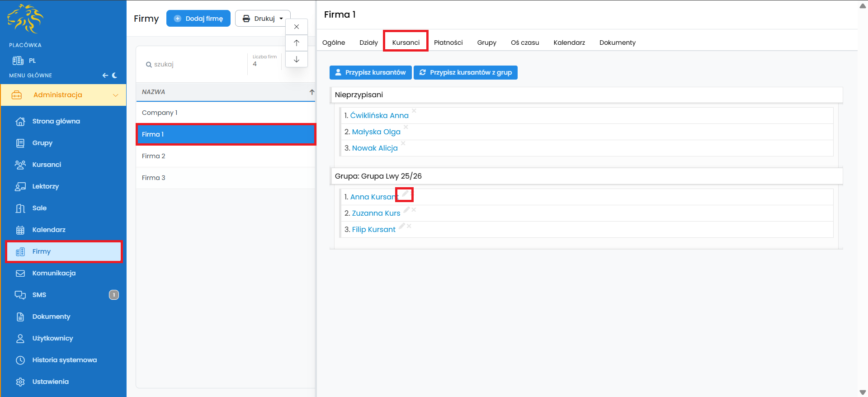Open the Oś czasu tab
868x397 pixels.
[524, 43]
